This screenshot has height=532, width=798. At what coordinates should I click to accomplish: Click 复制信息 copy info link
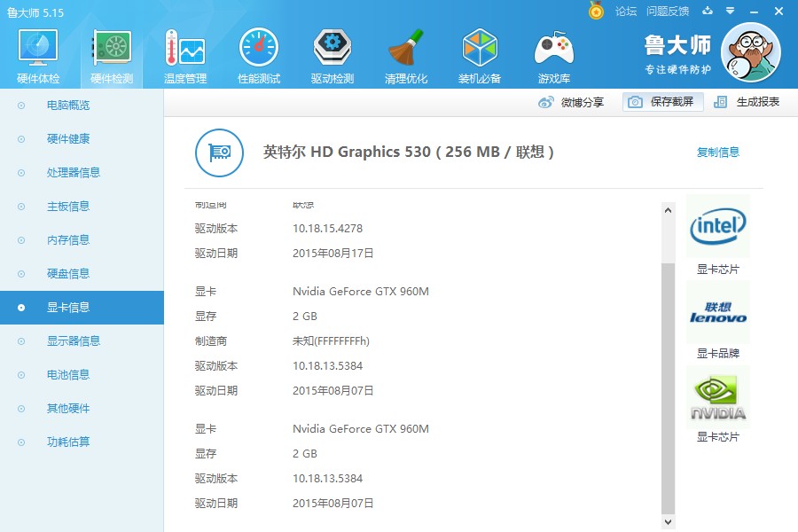(x=717, y=153)
